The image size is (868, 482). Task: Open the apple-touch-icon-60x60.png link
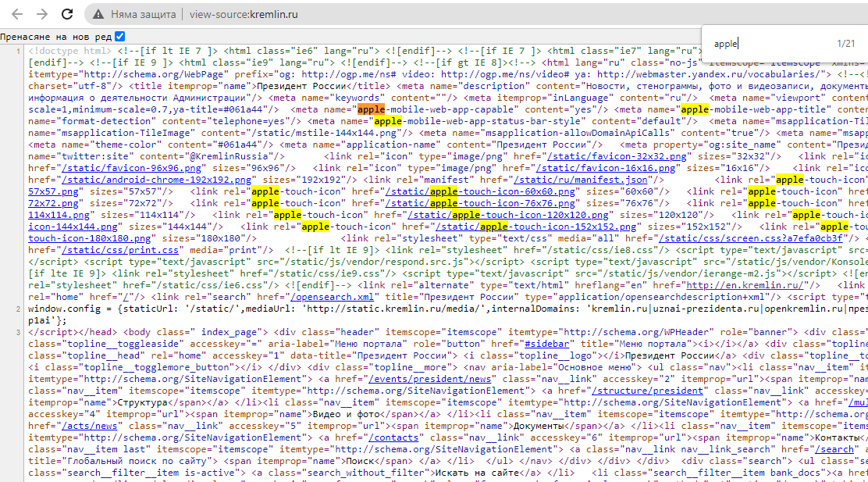(480, 191)
